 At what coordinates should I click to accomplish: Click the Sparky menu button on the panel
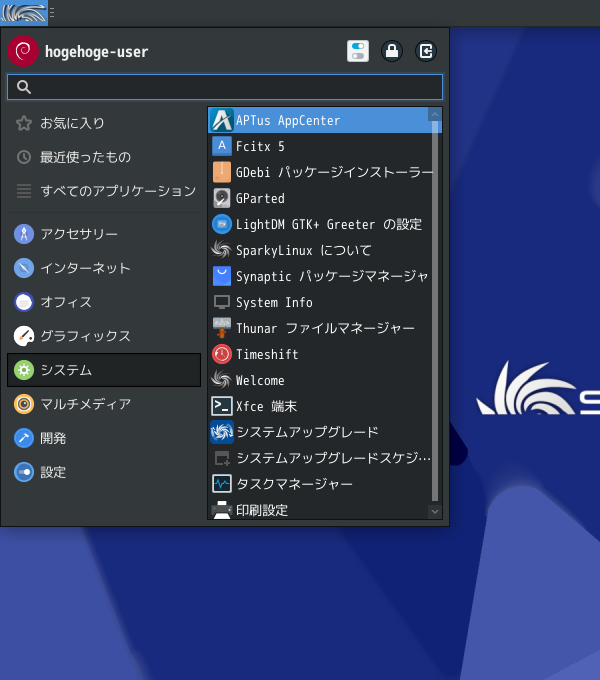(24, 13)
